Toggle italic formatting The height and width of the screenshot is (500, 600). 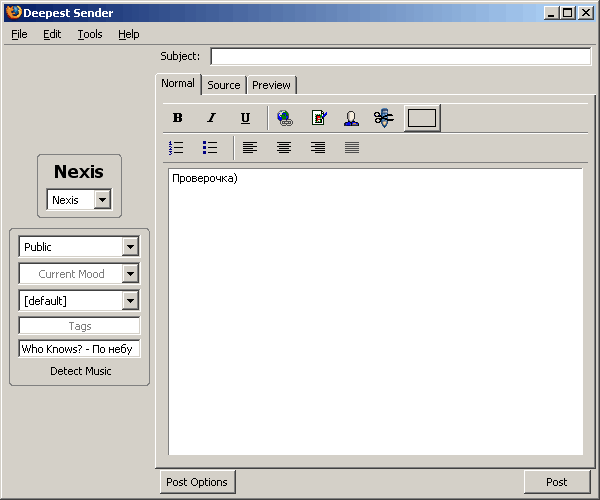click(211, 118)
